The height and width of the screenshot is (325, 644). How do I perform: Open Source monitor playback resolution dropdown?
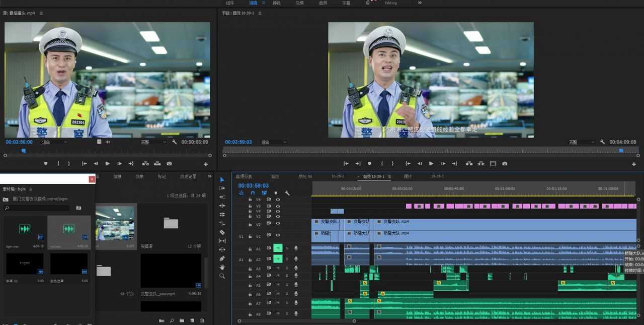pyautogui.click(x=153, y=142)
